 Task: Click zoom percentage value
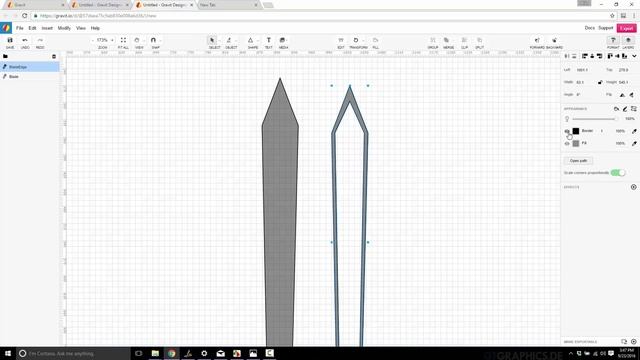(x=102, y=40)
